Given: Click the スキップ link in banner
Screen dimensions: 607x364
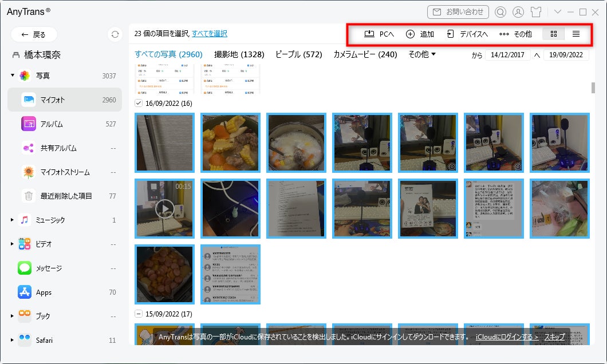Looking at the screenshot, I should tap(555, 337).
